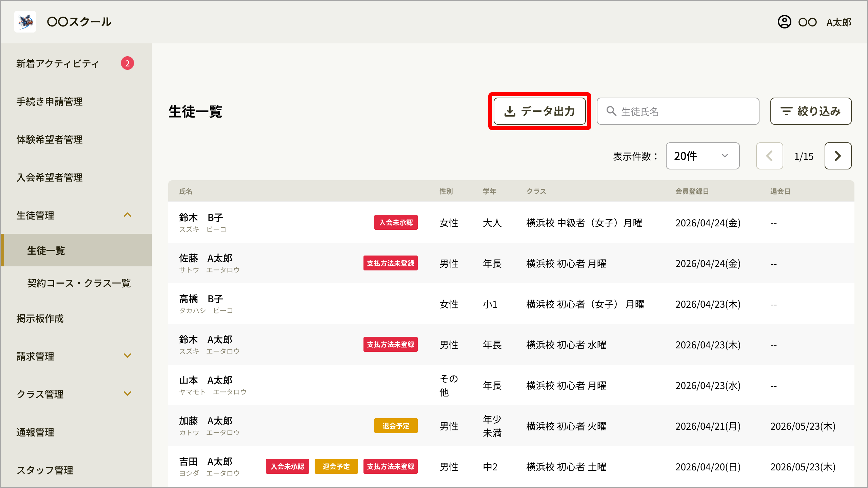The image size is (868, 488).
Task: Open the 絞り込み filter button
Action: pos(811,111)
